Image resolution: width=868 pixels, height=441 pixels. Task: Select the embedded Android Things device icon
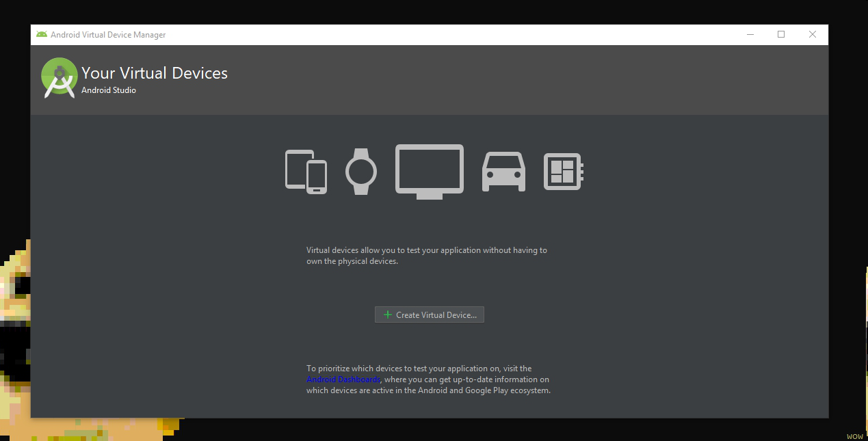[562, 171]
